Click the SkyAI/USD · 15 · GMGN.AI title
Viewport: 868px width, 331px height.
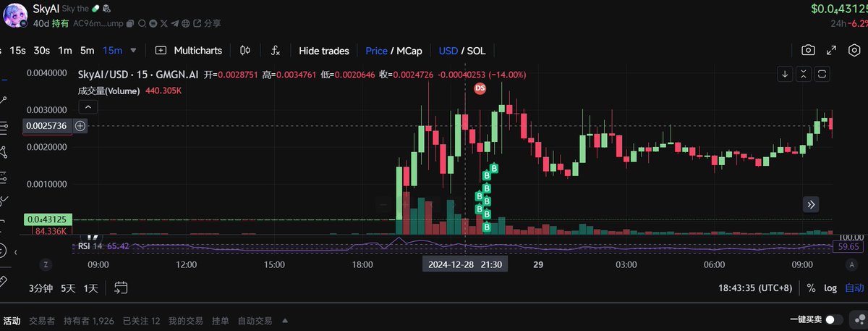coord(137,74)
